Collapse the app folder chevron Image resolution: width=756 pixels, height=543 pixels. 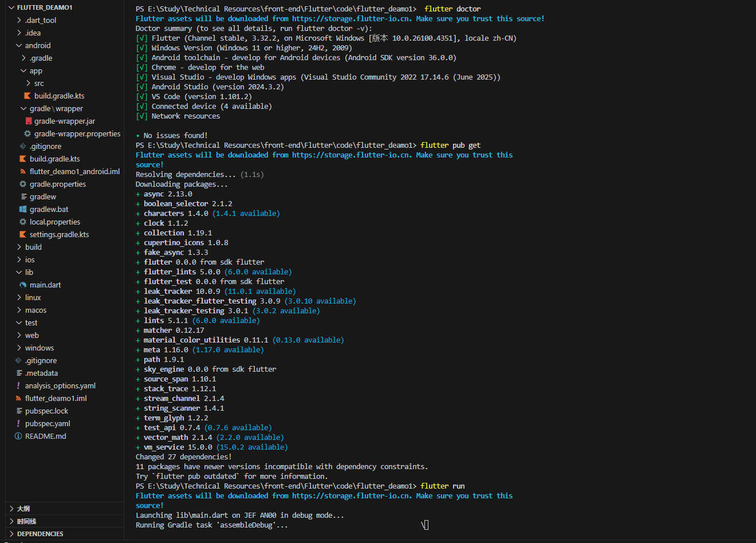click(23, 70)
